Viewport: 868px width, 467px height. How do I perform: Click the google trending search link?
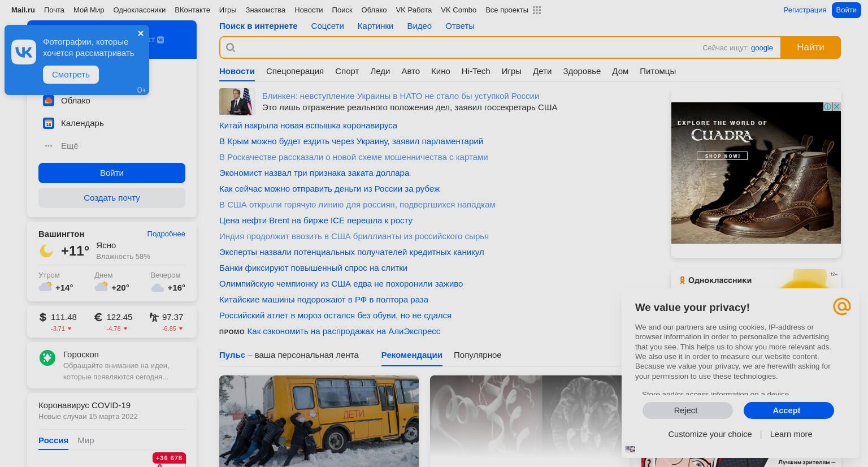coord(762,48)
